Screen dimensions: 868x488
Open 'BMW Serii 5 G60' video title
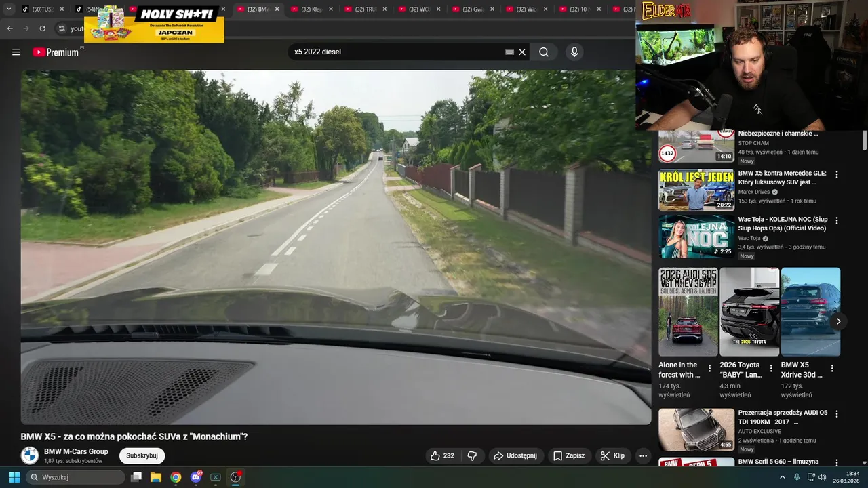(778, 462)
